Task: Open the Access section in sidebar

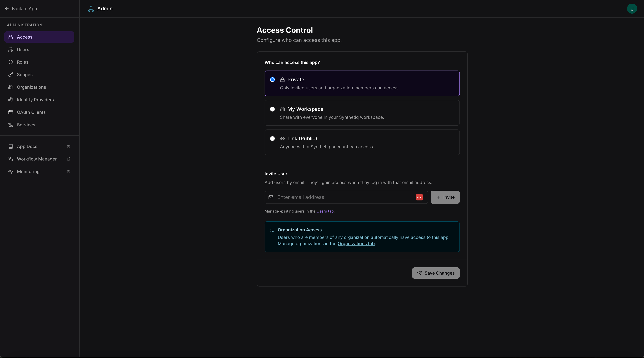Action: (39, 37)
